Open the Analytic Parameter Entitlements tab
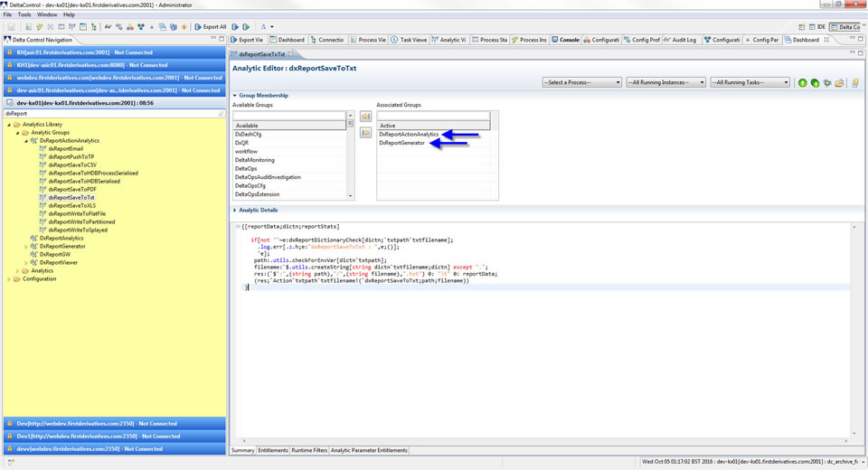Image resolution: width=868 pixels, height=470 pixels. [x=369, y=451]
